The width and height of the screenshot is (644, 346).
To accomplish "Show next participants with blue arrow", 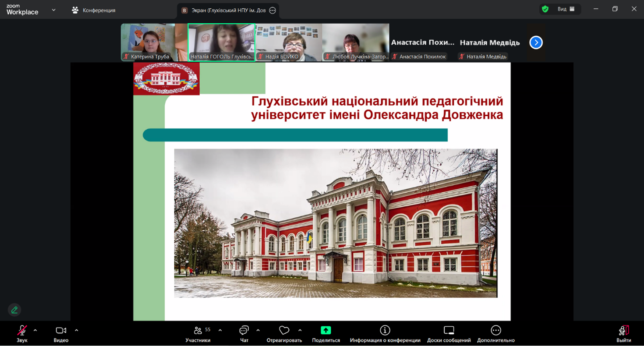I will [536, 42].
